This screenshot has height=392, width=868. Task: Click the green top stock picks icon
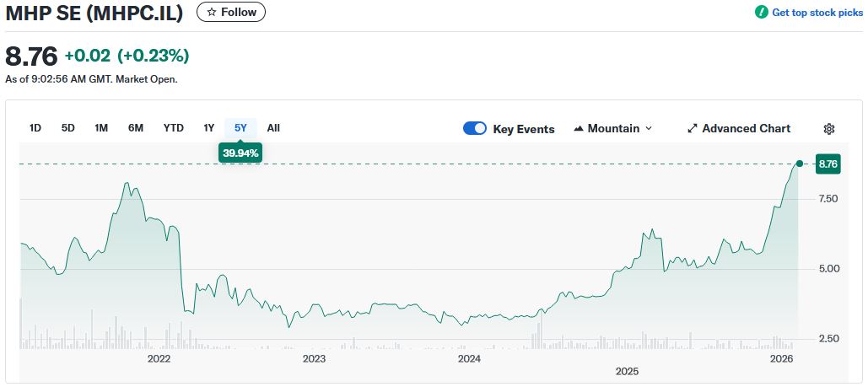click(x=761, y=13)
